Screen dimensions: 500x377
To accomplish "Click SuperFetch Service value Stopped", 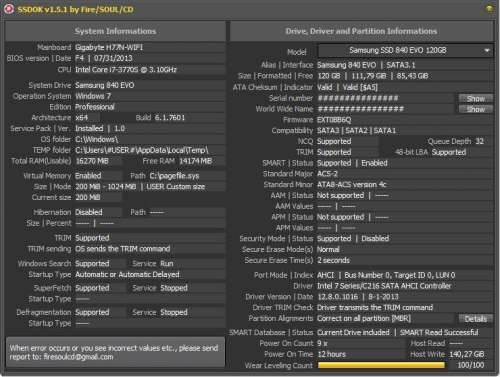I will [x=174, y=288].
